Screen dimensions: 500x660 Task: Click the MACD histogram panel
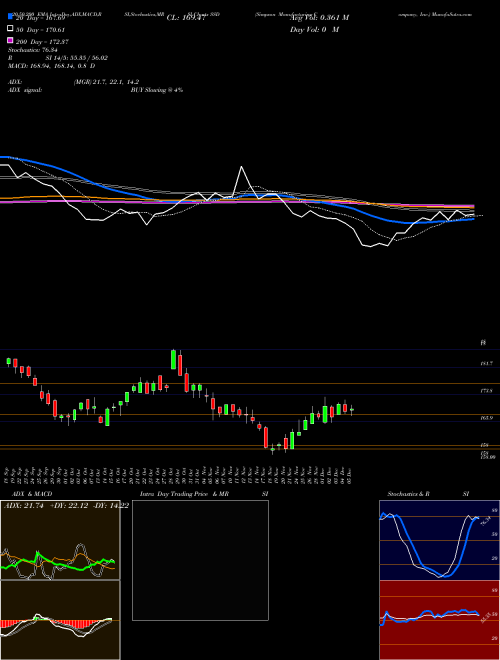coord(60,620)
